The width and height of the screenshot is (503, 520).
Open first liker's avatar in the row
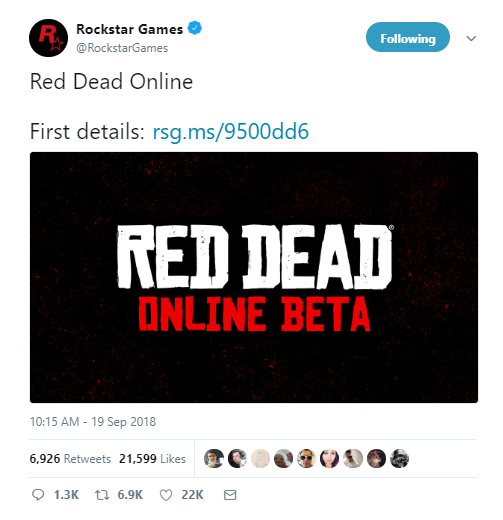214,458
